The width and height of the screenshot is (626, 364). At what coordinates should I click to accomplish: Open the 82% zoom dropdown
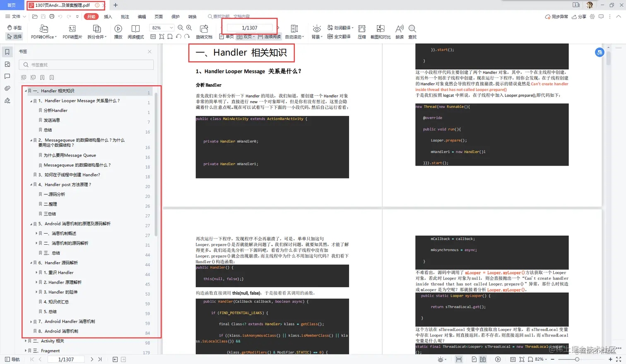161,28
